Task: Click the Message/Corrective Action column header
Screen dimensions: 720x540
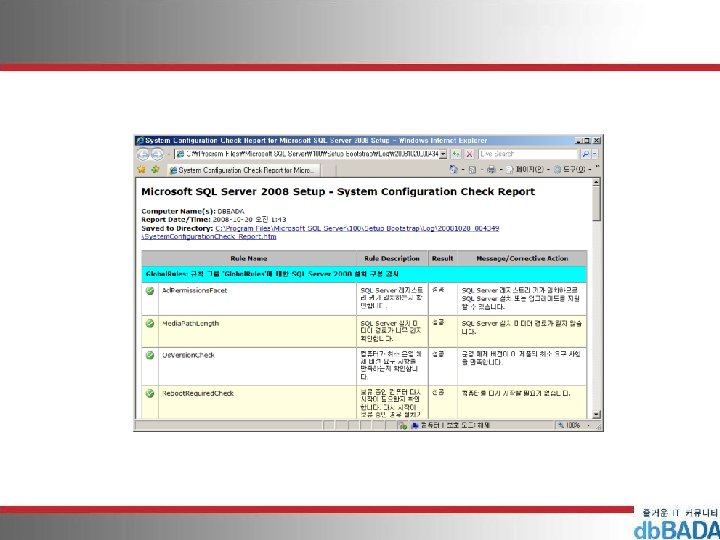Action: [522, 259]
